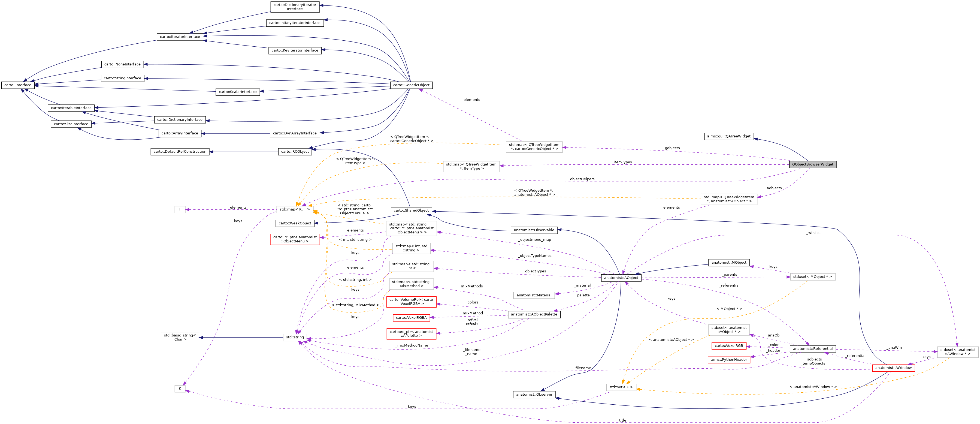The width and height of the screenshot is (980, 424).
Task: Open carto::KeyIteratorInterface node
Action: (x=295, y=50)
